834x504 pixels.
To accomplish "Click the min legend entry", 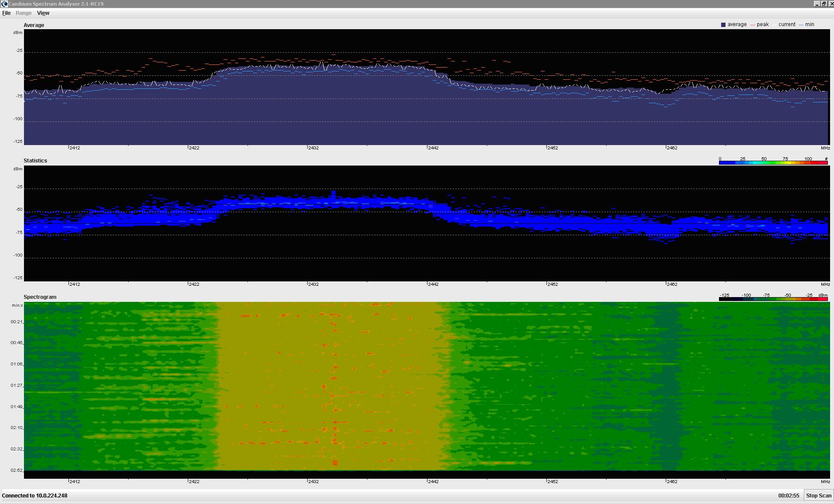I will point(807,24).
